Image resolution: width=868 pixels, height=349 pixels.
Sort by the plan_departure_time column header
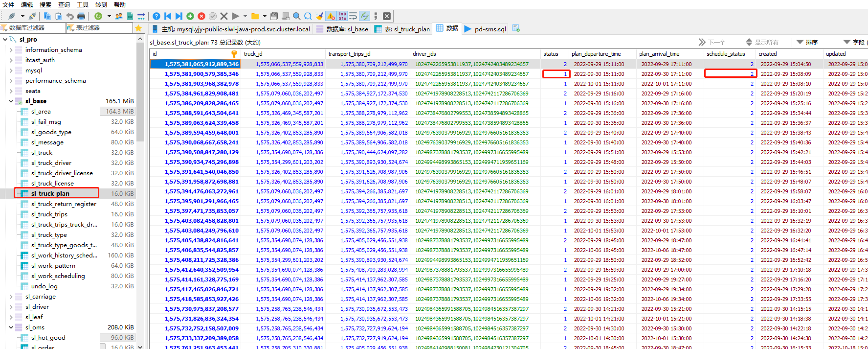tap(602, 54)
